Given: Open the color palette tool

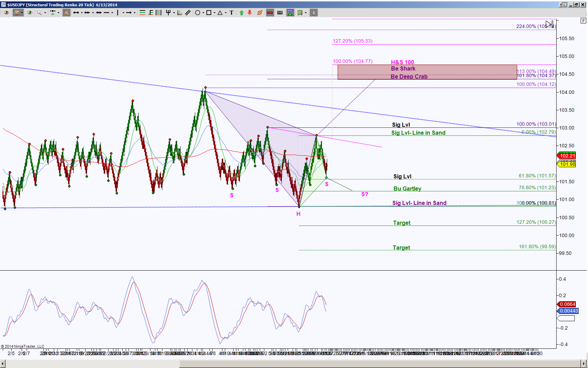Looking at the screenshot, I should 16,13.
